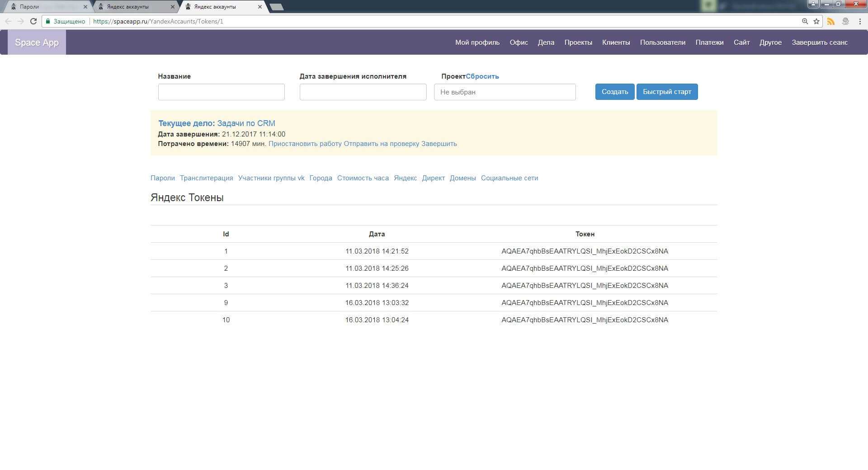
Task: Open the Chrome three-dot menu
Action: 860,21
